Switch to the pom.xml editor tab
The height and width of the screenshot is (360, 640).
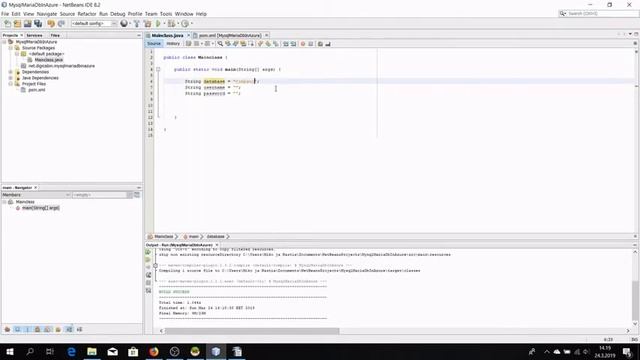click(230, 36)
